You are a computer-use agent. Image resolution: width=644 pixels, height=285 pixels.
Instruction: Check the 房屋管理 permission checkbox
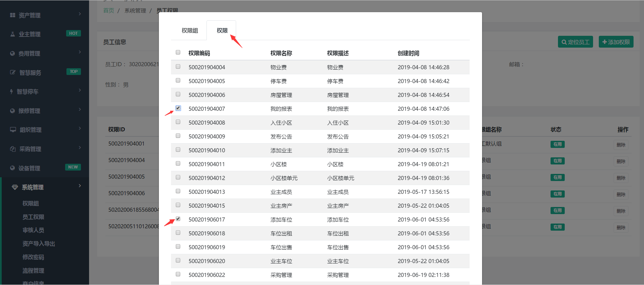click(178, 94)
